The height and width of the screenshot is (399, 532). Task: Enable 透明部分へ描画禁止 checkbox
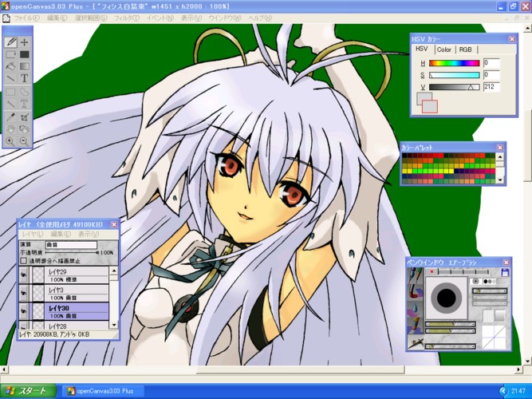click(x=23, y=261)
